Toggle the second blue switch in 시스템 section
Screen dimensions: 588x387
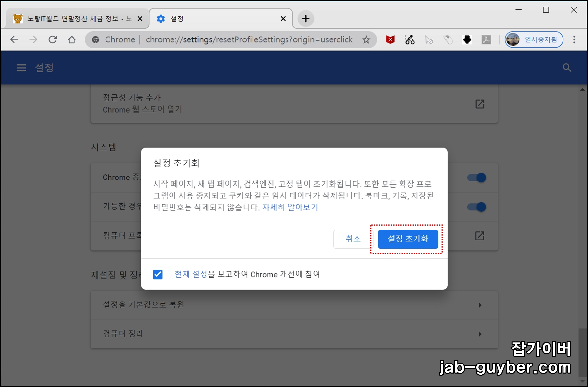[x=476, y=207]
